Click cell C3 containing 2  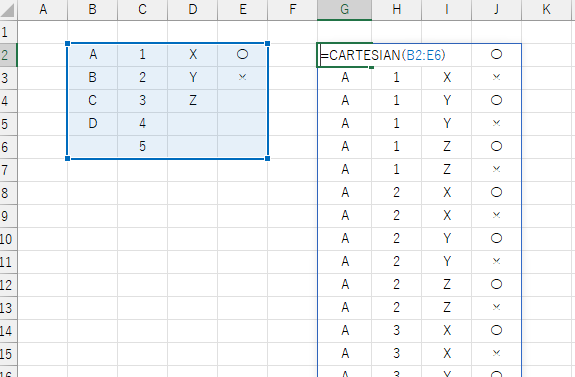143,78
